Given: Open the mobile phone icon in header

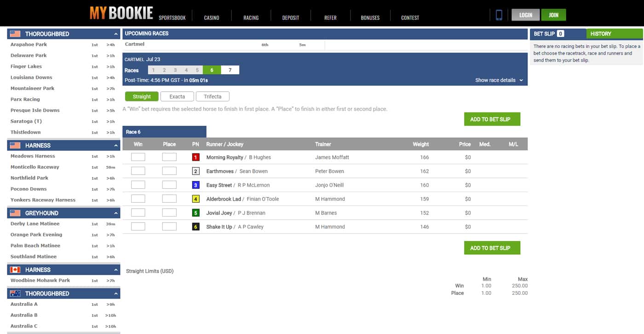Looking at the screenshot, I should 499,15.
